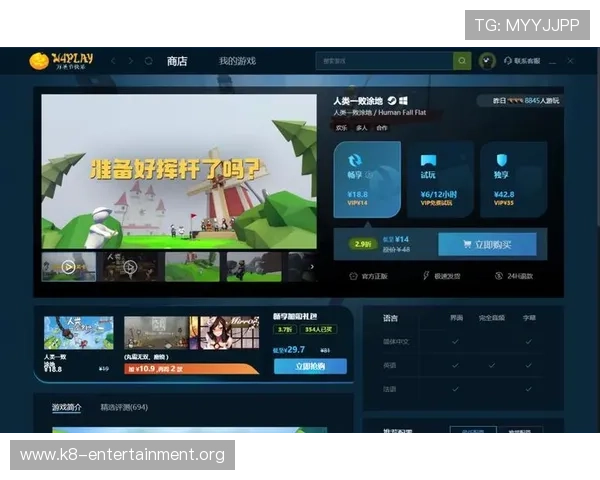Select the fourth screenshot thumbnail
This screenshot has height=480, width=600.
(x=254, y=267)
